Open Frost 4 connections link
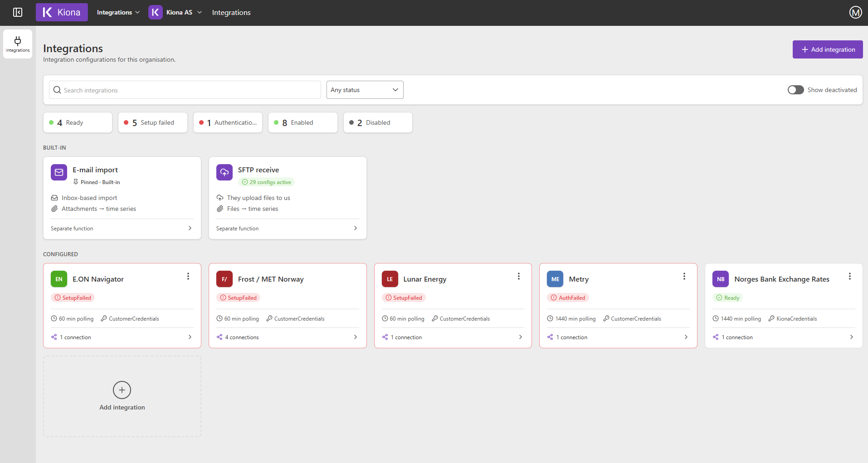This screenshot has width=868, height=463. click(242, 337)
